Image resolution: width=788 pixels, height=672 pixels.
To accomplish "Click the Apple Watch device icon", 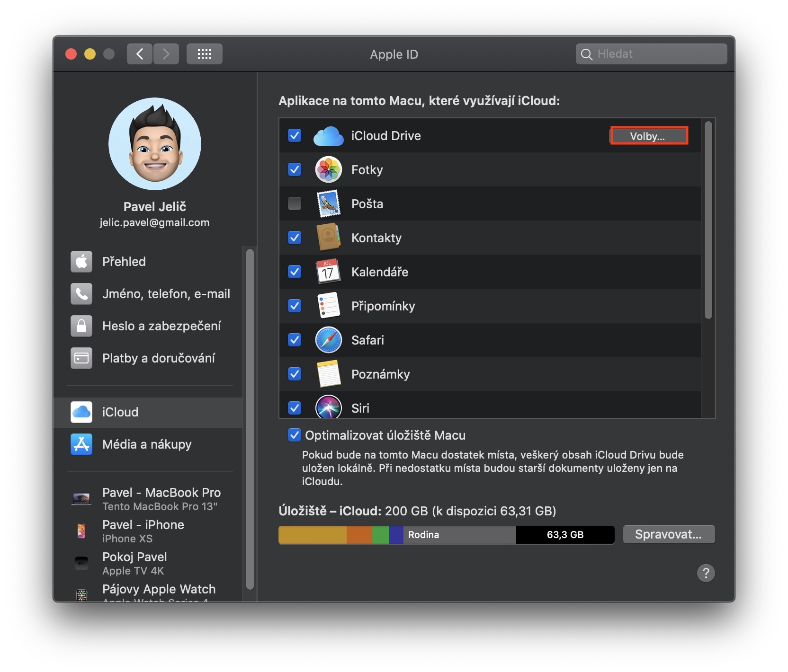I will pyautogui.click(x=81, y=595).
